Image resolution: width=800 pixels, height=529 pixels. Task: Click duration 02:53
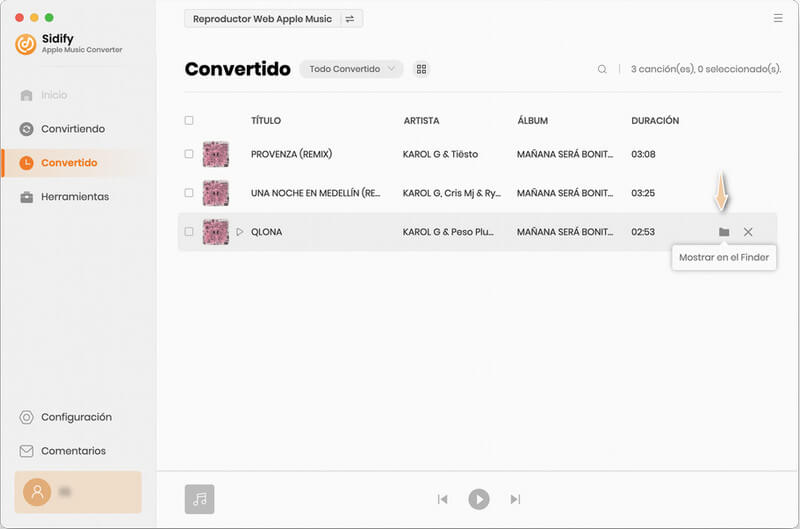click(643, 232)
